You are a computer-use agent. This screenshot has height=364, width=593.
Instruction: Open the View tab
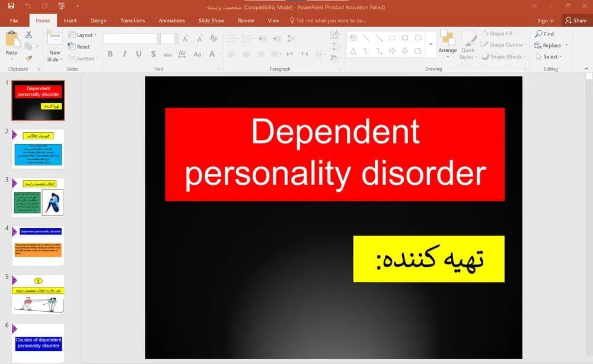pyautogui.click(x=273, y=20)
